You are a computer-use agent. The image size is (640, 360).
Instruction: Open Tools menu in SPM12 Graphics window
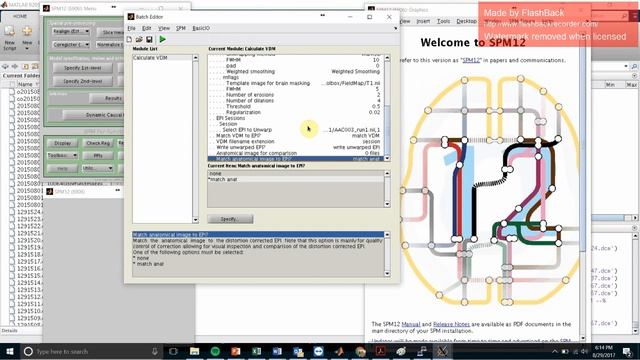[443, 21]
